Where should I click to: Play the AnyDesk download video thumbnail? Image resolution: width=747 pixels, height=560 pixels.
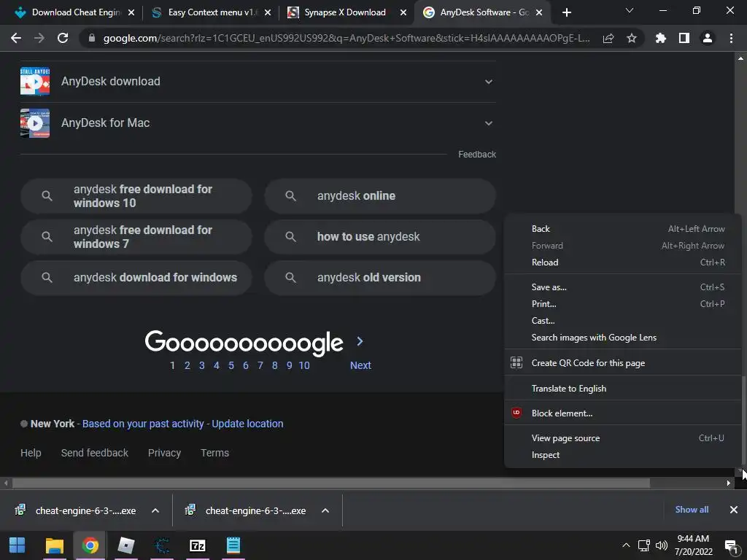pyautogui.click(x=35, y=82)
